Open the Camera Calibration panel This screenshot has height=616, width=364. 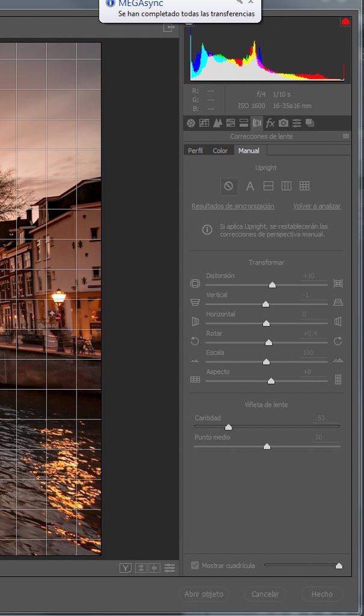click(283, 123)
